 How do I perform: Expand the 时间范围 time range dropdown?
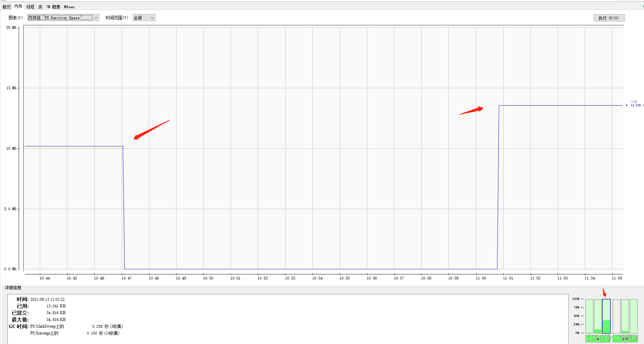(144, 18)
